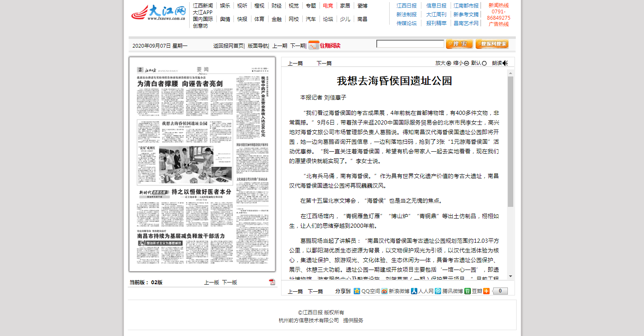644x336 pixels.
Task: Open the 娱乐 navigation item
Action: (225, 6)
